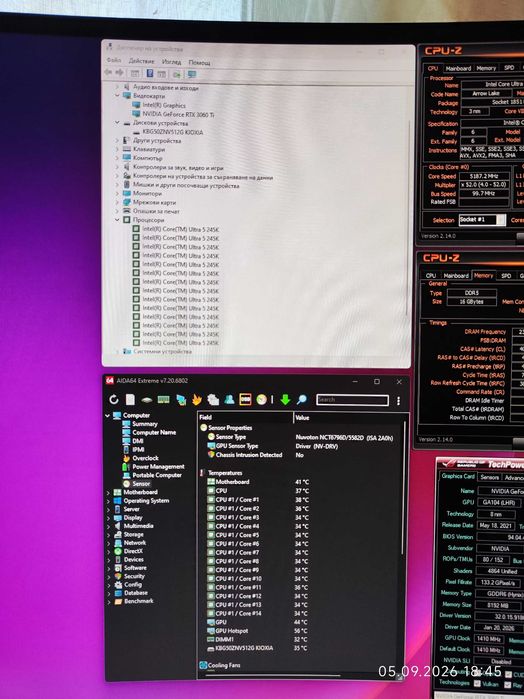524x699 pixels.
Task: Click the AIDA64 Refresh toolbar icon
Action: point(114,399)
